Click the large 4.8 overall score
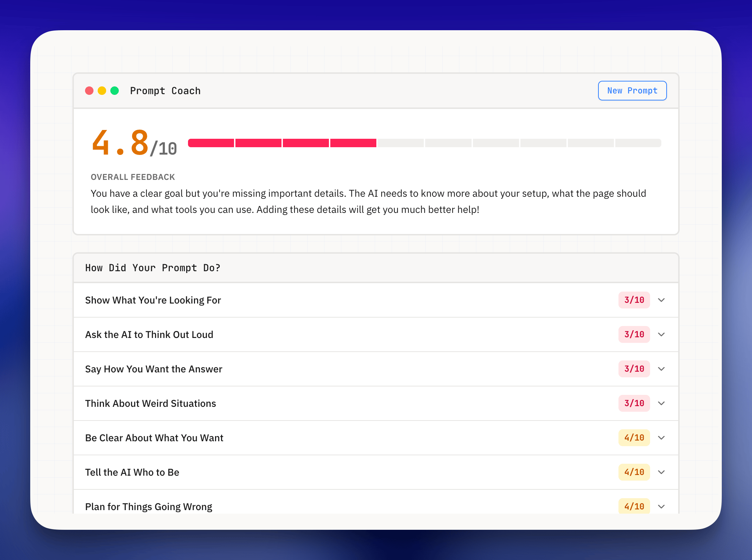 [x=120, y=143]
